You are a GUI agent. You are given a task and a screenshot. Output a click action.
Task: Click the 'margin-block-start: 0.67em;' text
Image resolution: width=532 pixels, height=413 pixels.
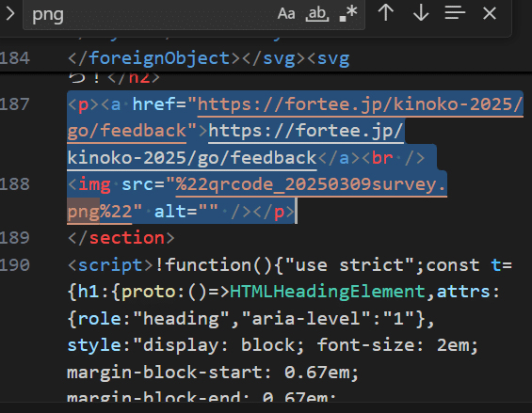pos(213,373)
